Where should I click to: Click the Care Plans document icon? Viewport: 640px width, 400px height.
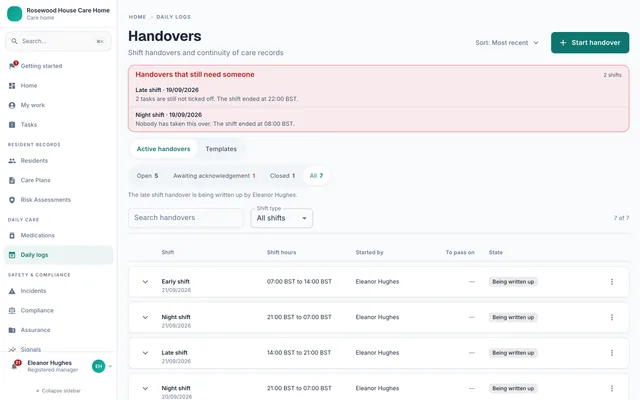12,180
